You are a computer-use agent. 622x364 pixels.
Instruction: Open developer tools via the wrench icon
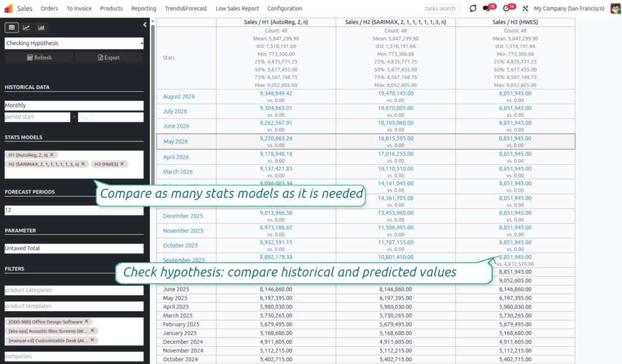coord(525,8)
